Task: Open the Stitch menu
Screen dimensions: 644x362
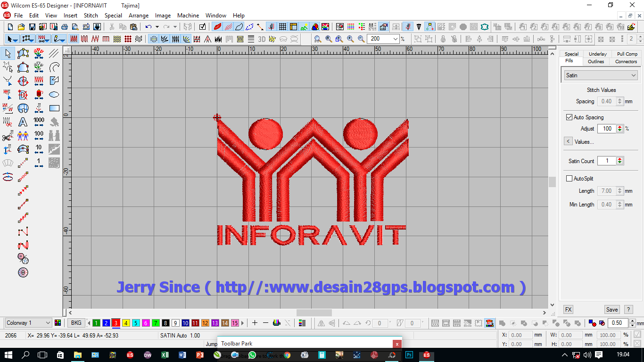Action: pyautogui.click(x=91, y=15)
